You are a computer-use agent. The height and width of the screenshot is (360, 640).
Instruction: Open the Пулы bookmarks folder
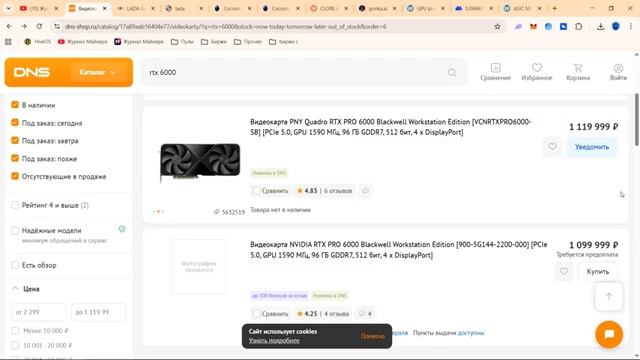pos(182,42)
